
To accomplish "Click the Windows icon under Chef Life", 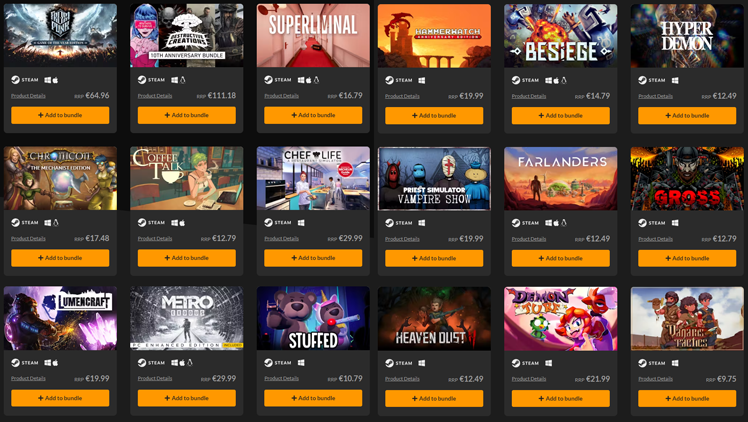I will 301,223.
